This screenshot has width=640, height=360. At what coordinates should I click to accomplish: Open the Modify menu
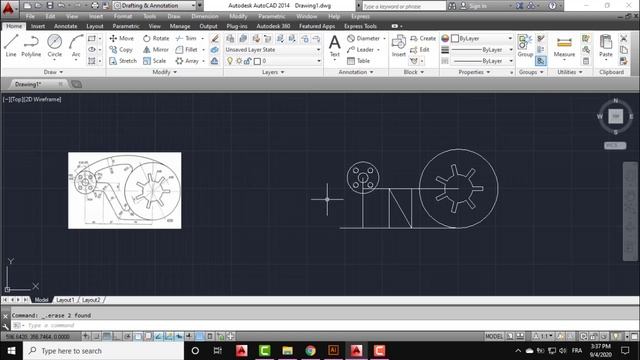pos(238,16)
